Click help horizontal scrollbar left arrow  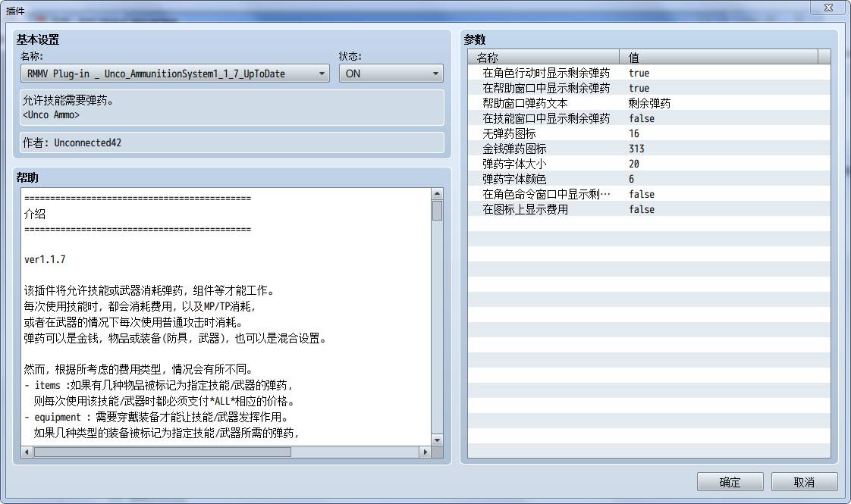(x=27, y=452)
